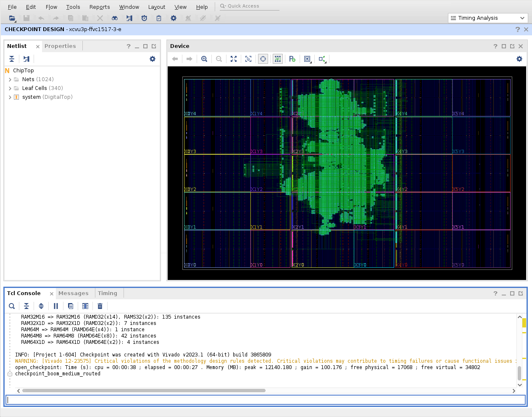Copy Tcl Console contents
Viewport: 532px width, 417px height.
click(71, 306)
